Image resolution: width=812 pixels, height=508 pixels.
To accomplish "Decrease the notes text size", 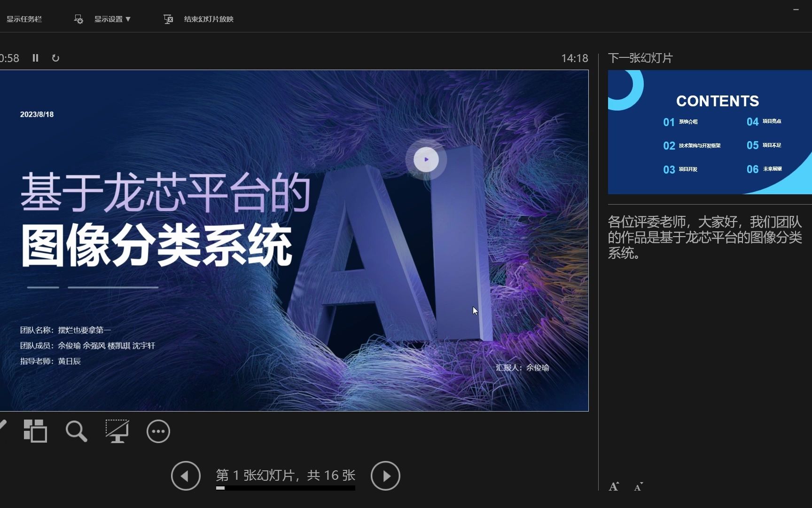I will coord(638,487).
